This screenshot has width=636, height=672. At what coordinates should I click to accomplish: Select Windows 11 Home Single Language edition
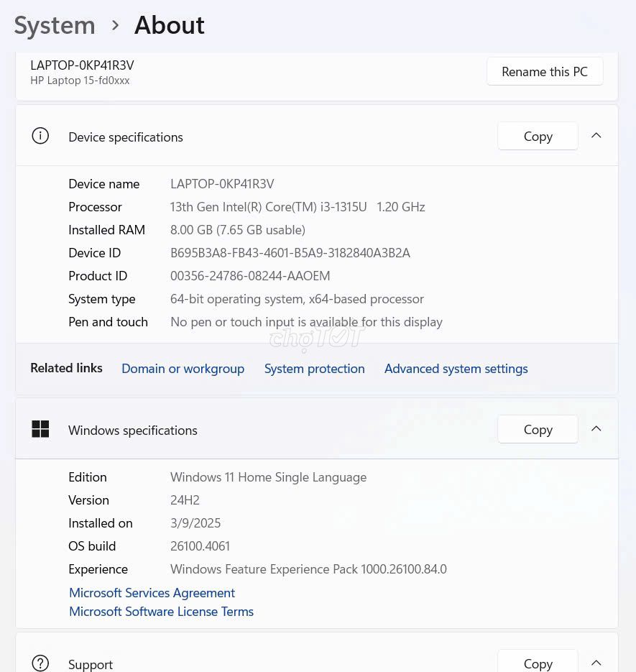[x=268, y=477]
